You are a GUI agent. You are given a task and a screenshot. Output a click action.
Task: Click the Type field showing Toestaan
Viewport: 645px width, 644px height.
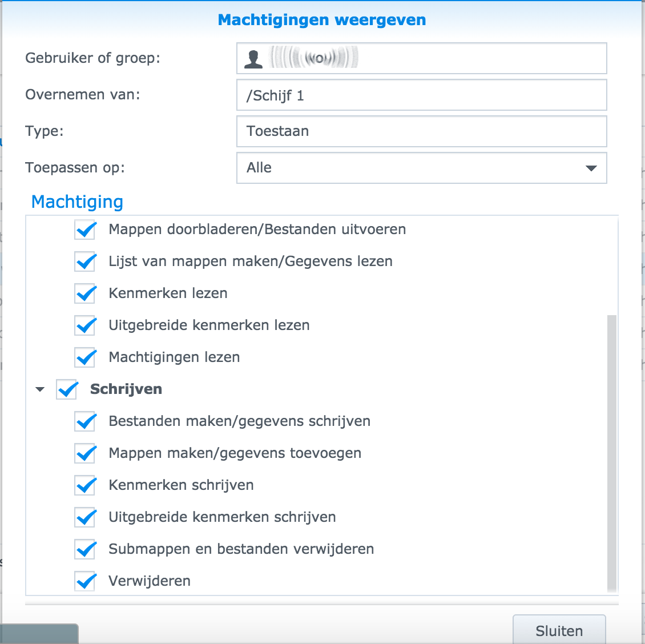click(421, 131)
